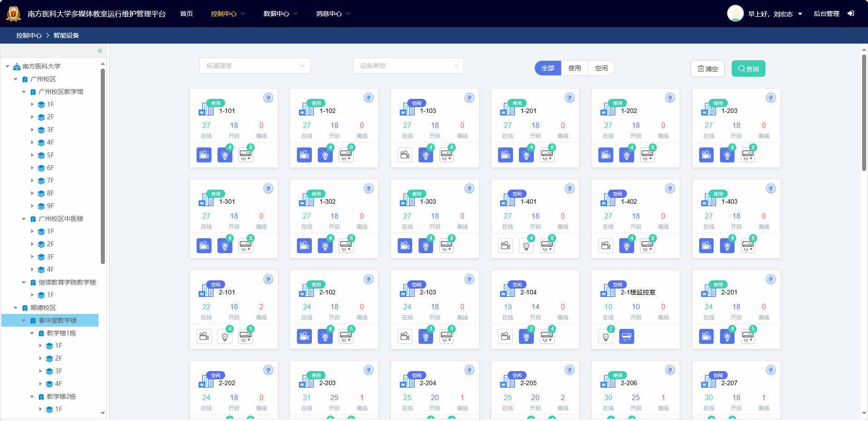Click the projector icon in room 1-401
The height and width of the screenshot is (421, 868).
505,246
